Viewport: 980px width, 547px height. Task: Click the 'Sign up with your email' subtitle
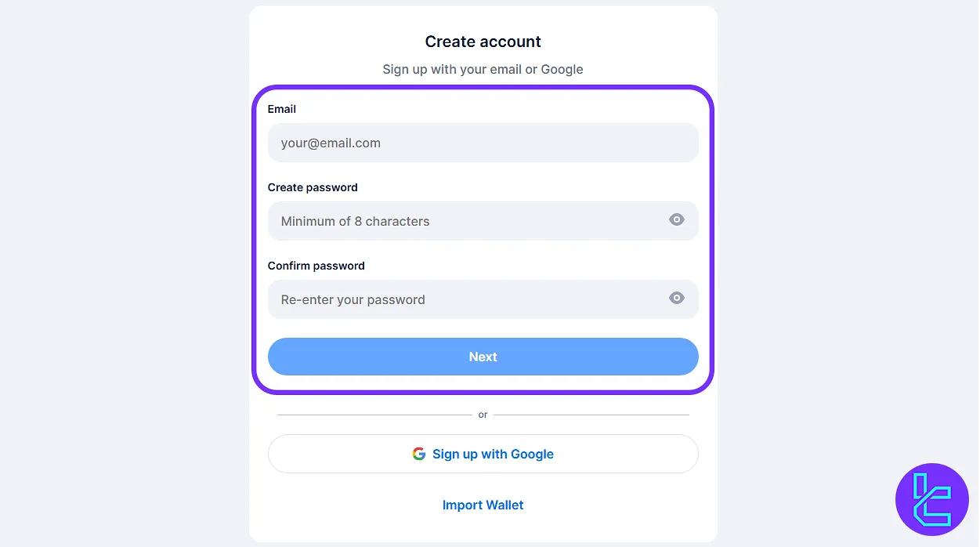(x=483, y=69)
